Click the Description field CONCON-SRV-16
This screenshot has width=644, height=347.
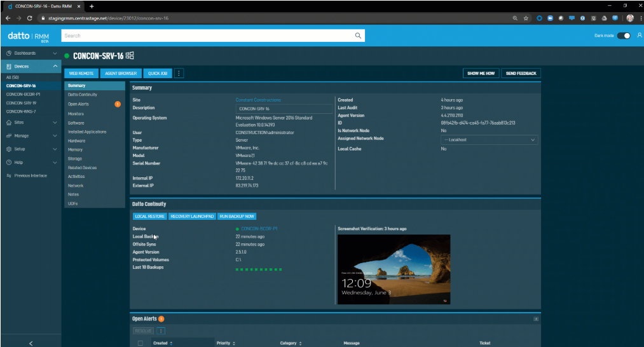284,109
